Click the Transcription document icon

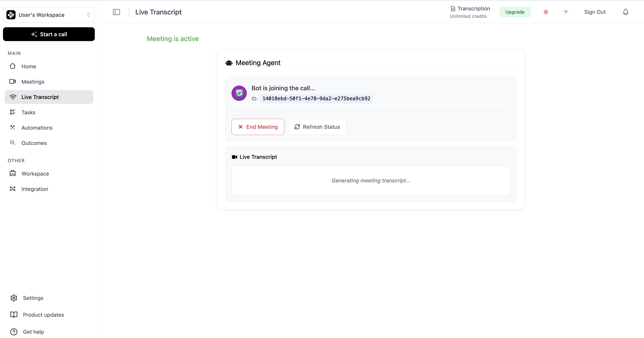click(x=453, y=9)
